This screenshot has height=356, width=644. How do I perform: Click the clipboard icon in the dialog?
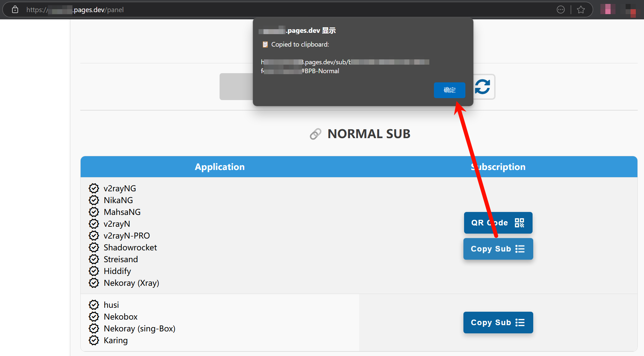point(265,45)
